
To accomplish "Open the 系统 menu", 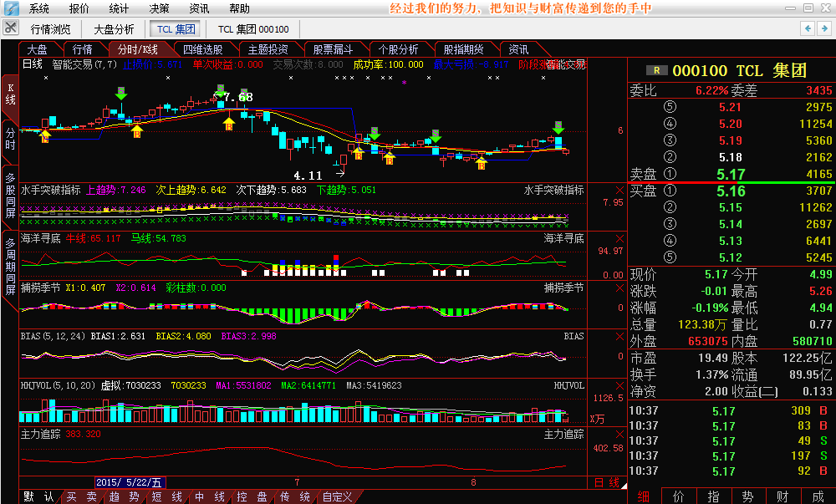I will click(x=39, y=8).
